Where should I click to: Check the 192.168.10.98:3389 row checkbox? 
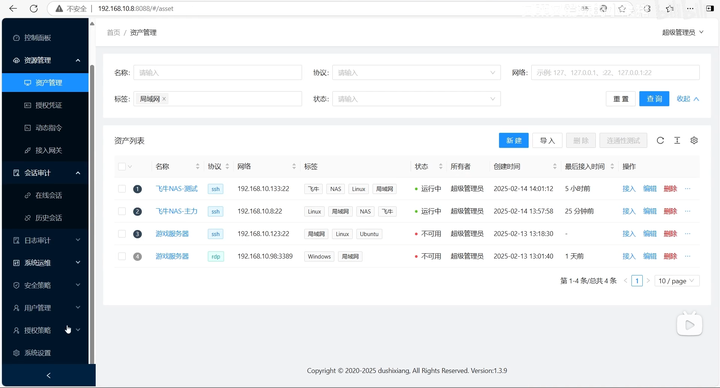click(x=122, y=256)
